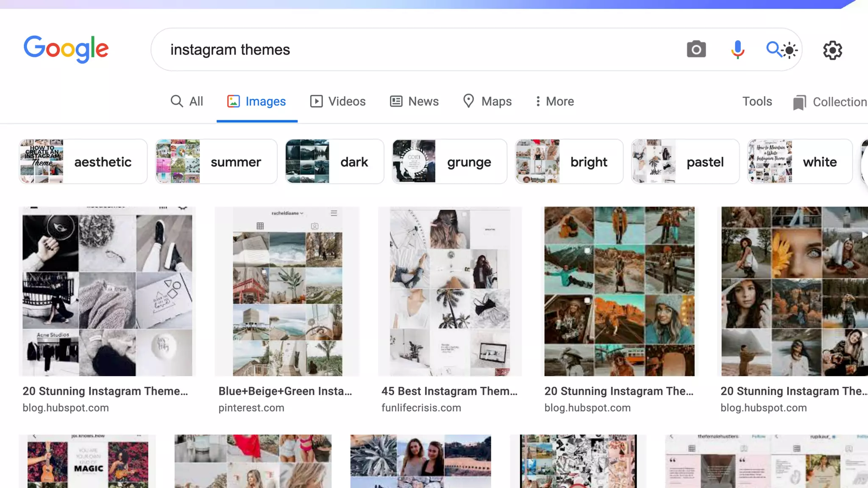Open the Maps tab
Viewport: 868px width, 488px height.
(x=487, y=101)
